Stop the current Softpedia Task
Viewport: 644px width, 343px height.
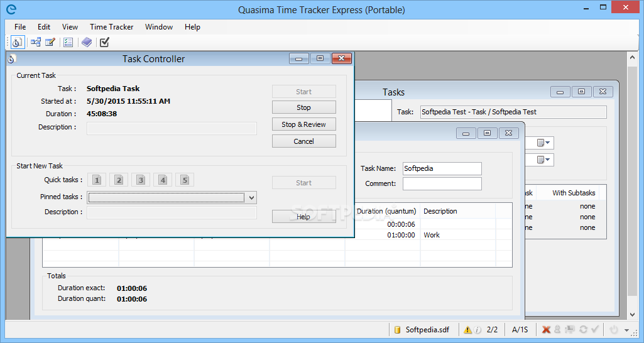coord(304,107)
